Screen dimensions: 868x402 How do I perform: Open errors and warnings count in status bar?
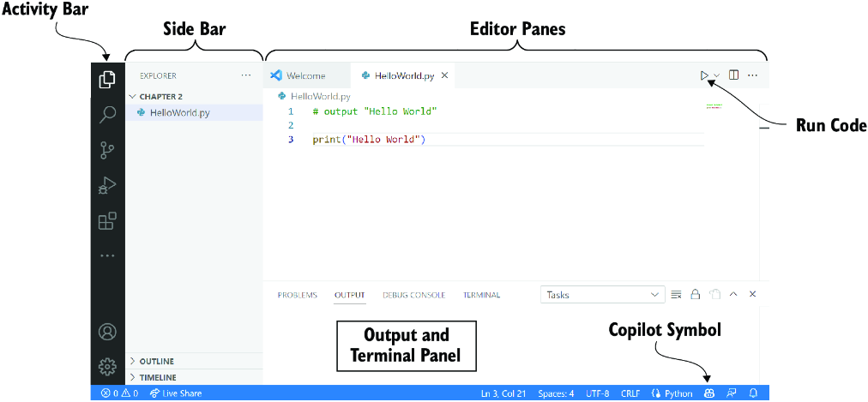coord(119,393)
